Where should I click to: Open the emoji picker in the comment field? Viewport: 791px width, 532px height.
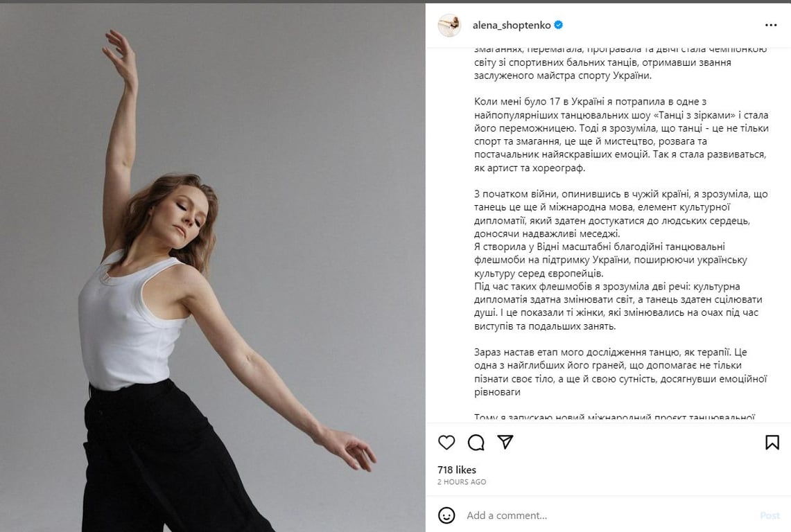[446, 515]
